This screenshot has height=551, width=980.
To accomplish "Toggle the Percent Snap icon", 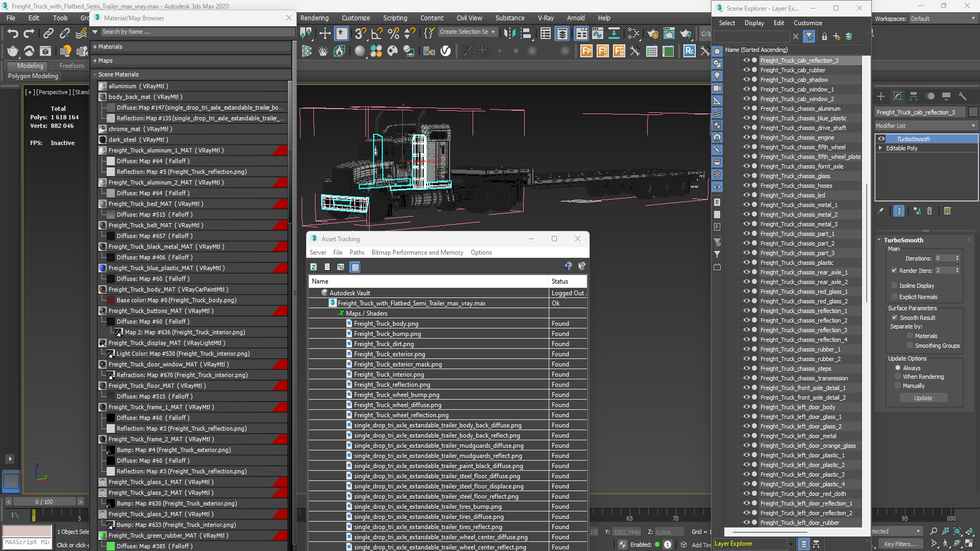I will [x=393, y=34].
